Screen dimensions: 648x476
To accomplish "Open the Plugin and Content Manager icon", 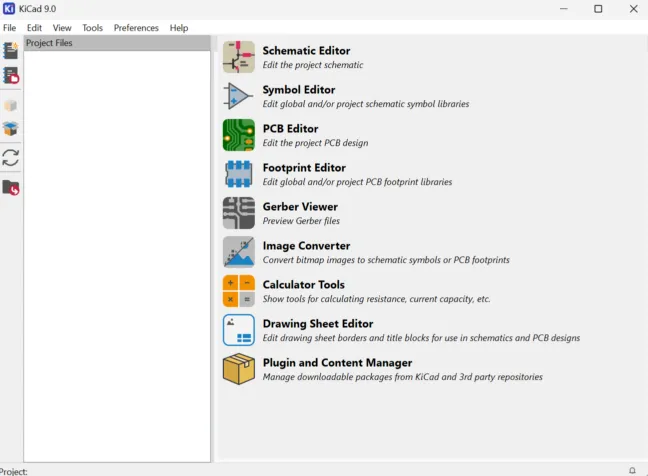I will tap(238, 369).
